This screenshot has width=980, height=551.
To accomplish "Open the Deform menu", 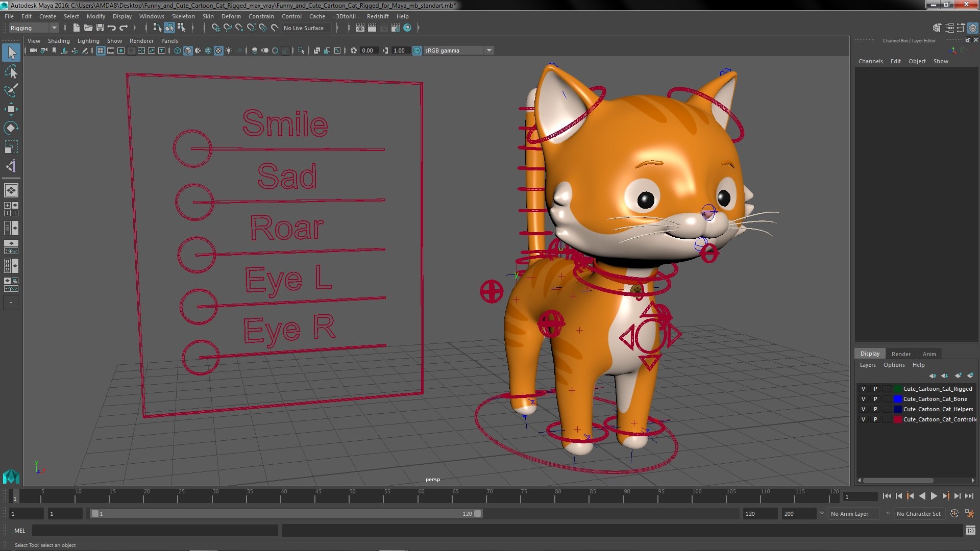I will point(231,16).
